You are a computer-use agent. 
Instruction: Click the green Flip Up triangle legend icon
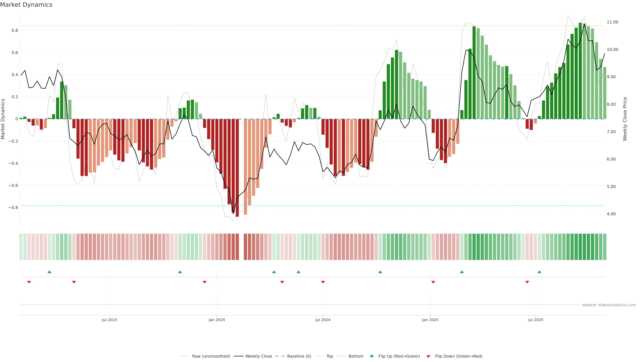click(x=372, y=356)
